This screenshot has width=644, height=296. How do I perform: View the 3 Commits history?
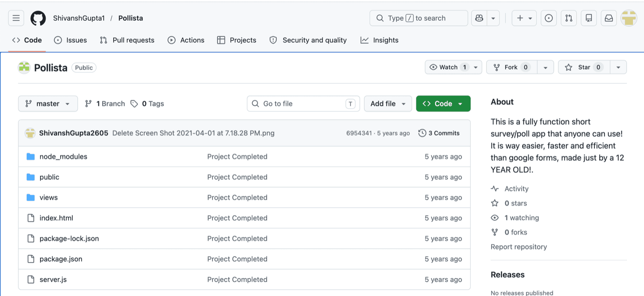pyautogui.click(x=439, y=133)
